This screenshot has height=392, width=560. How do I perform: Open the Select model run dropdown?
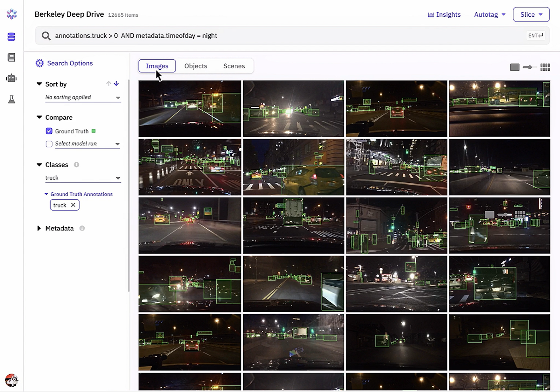pyautogui.click(x=87, y=144)
